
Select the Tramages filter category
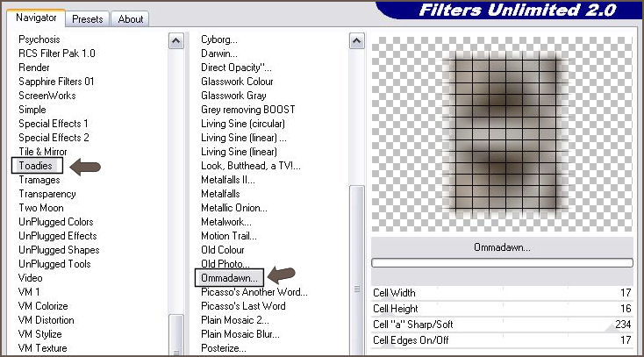tap(39, 180)
